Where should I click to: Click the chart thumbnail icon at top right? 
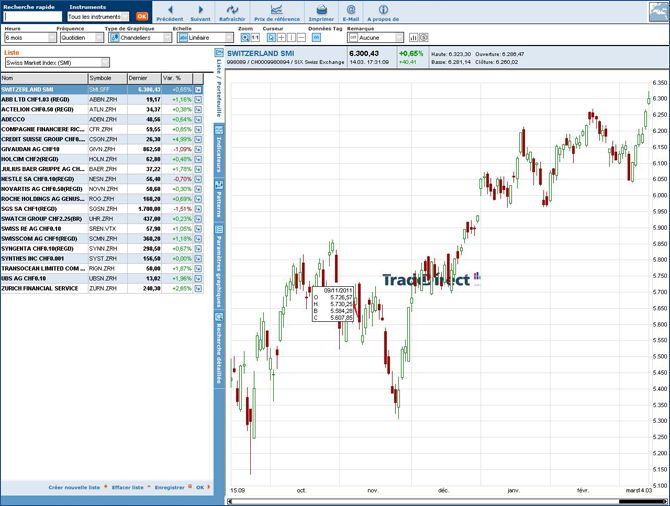[x=658, y=12]
